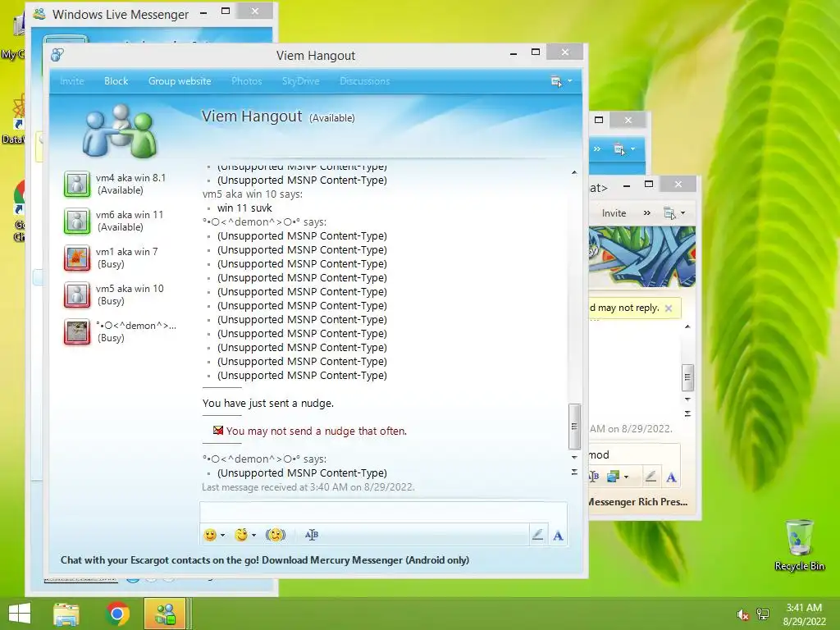Dismiss the 'may not reply' notification bar

pyautogui.click(x=668, y=308)
